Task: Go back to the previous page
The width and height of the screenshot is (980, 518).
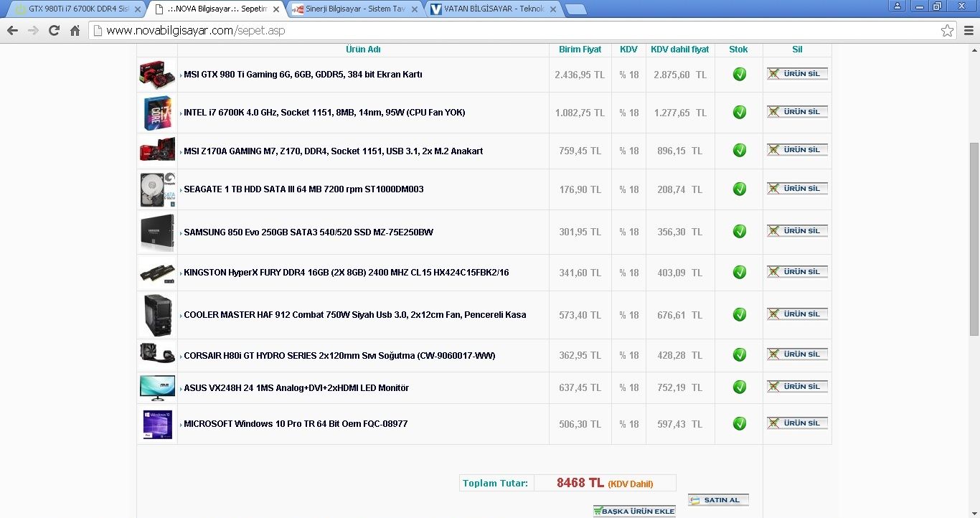Action: click(x=12, y=31)
